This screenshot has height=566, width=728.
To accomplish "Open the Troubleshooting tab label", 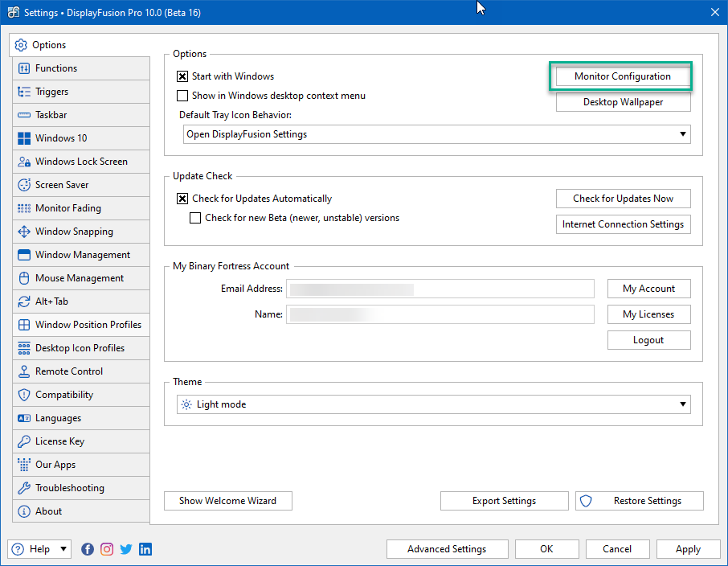I will coord(70,488).
